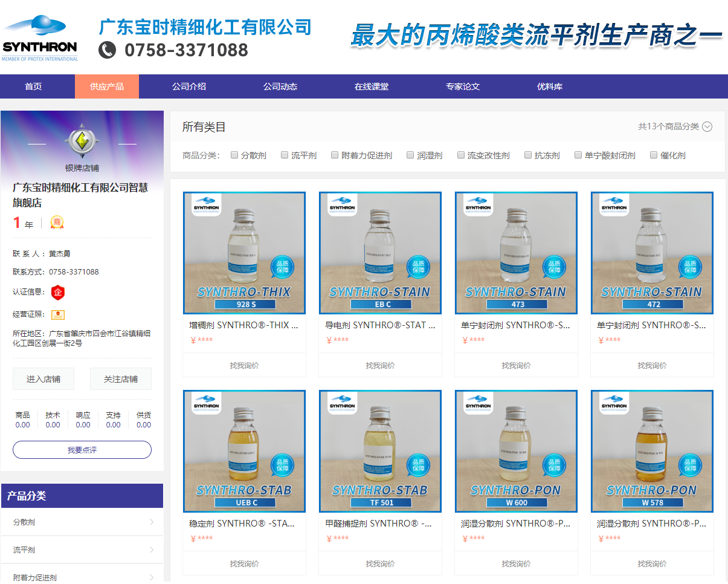Click quality guarantee badge on SYNTHRO-PON W 600
This screenshot has height=584, width=728.
point(555,465)
